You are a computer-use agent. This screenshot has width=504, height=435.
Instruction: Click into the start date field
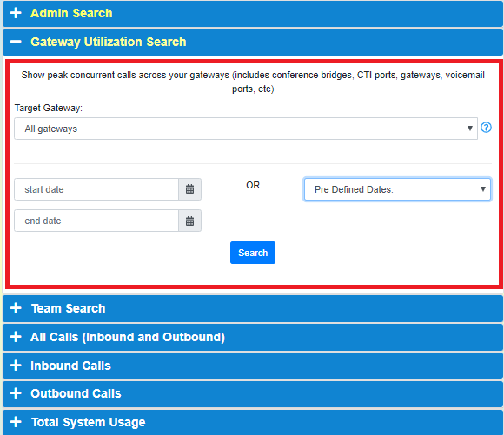pos(96,189)
